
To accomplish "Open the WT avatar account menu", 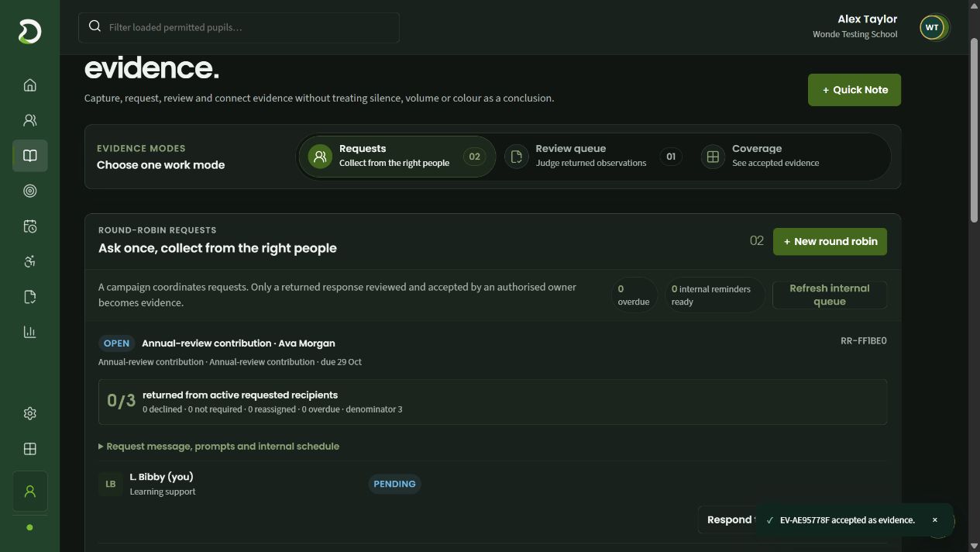I will (x=933, y=27).
